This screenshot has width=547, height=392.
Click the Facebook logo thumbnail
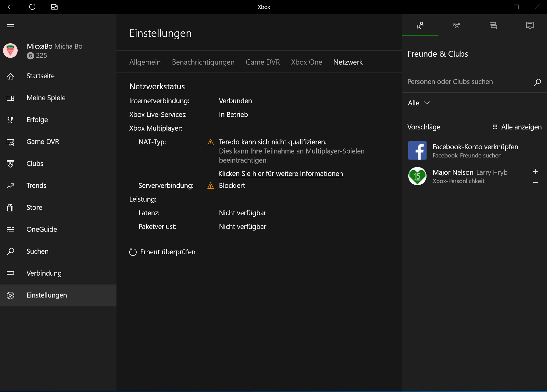(x=417, y=150)
